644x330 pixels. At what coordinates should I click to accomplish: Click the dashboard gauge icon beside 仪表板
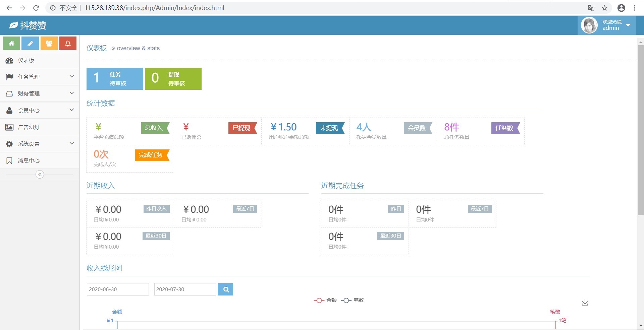9,60
